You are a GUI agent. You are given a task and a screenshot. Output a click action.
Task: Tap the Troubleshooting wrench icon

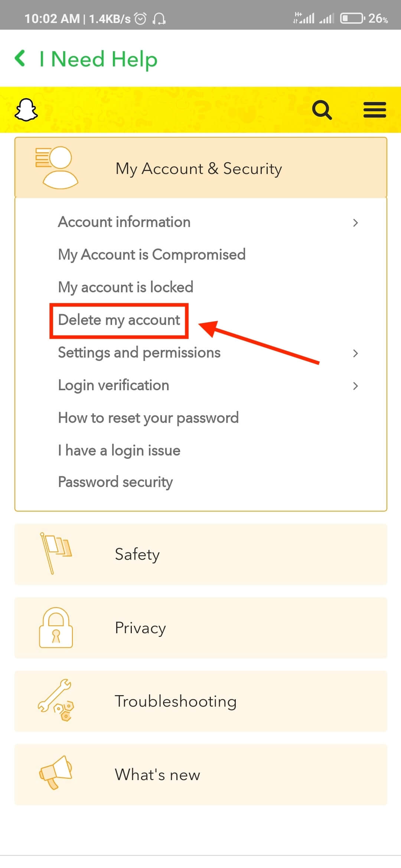click(56, 700)
